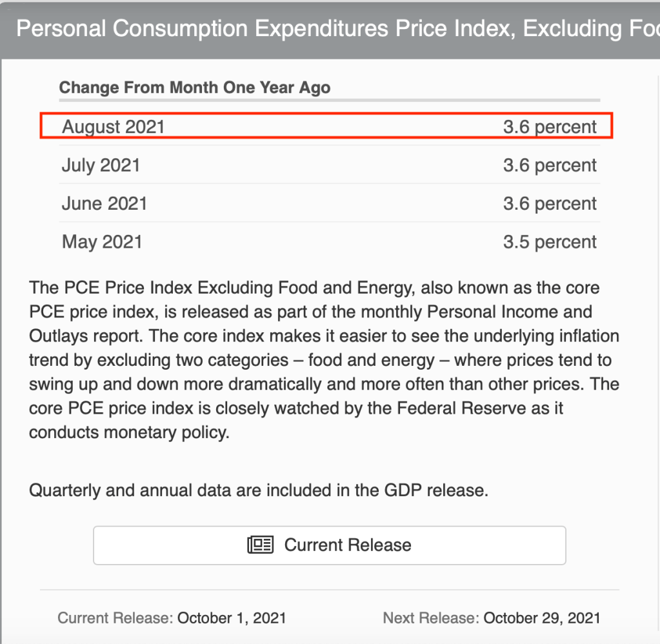The image size is (660, 644).
Task: Click August 2021's 3.6 percent value
Action: (550, 126)
